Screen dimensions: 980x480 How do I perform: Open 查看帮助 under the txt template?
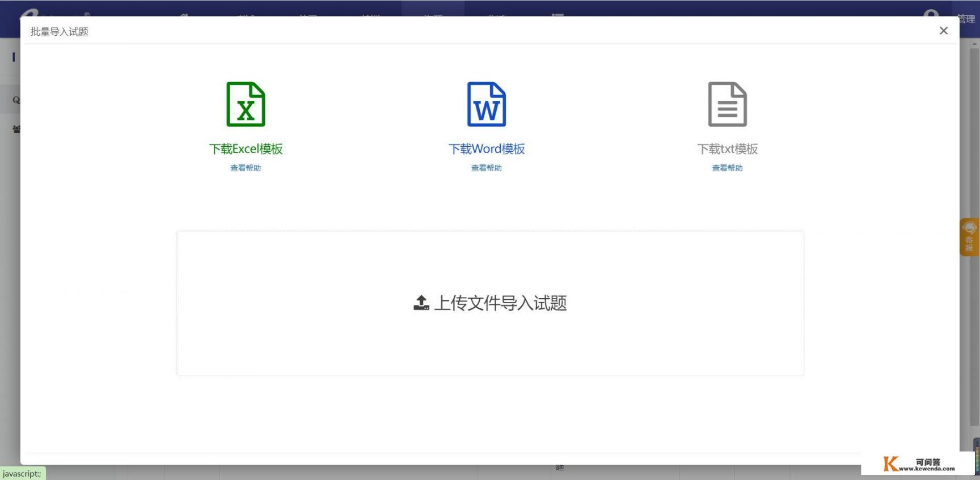click(x=728, y=168)
